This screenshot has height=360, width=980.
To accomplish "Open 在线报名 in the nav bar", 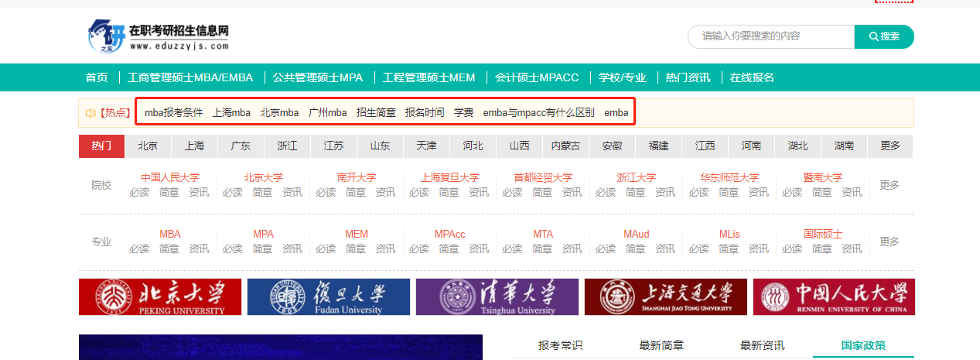I will click(752, 77).
